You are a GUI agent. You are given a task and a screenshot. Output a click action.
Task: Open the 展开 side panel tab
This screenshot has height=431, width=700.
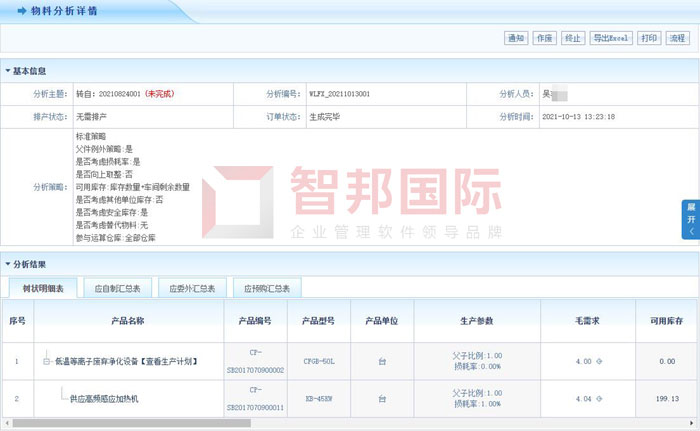[x=691, y=219]
